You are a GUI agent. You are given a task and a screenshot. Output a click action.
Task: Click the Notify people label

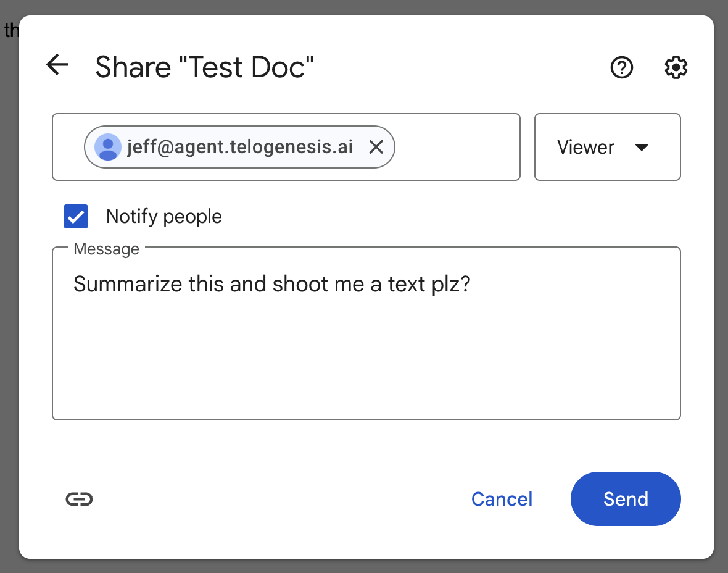[x=163, y=217]
